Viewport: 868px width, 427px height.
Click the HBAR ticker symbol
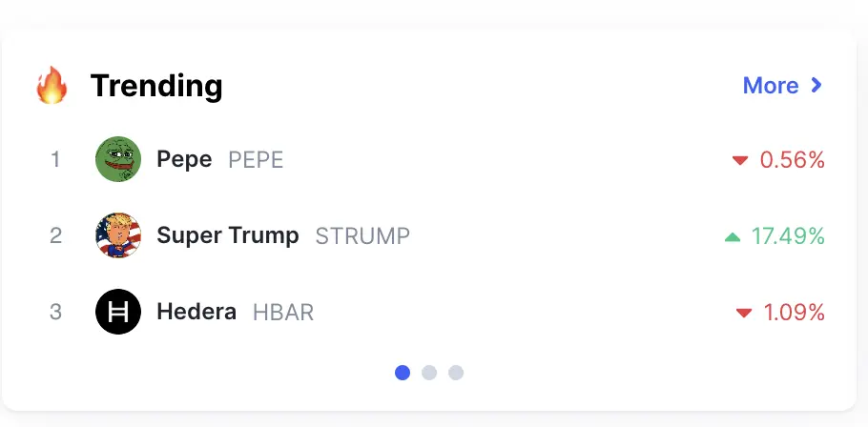point(283,313)
